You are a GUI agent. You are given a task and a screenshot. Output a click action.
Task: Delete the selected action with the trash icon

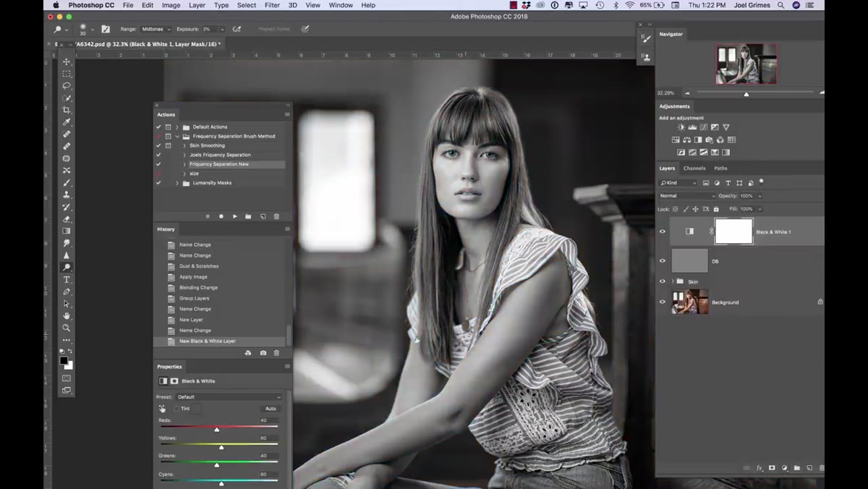tap(276, 216)
